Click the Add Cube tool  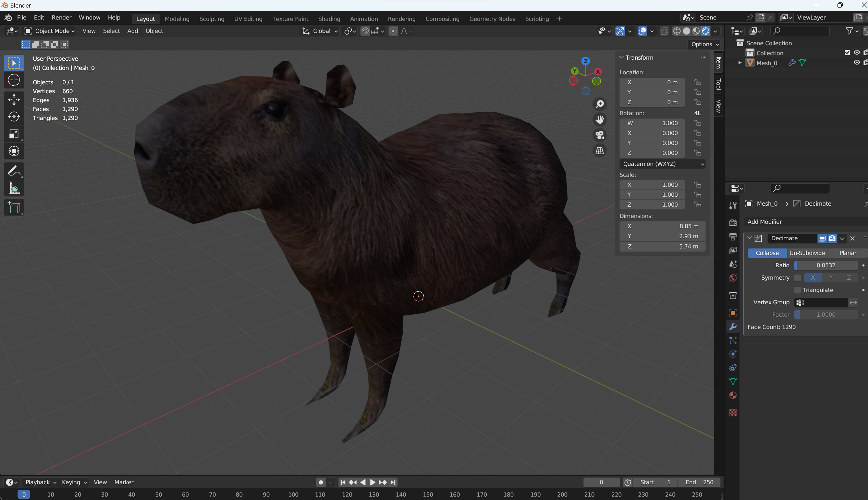[x=14, y=207]
